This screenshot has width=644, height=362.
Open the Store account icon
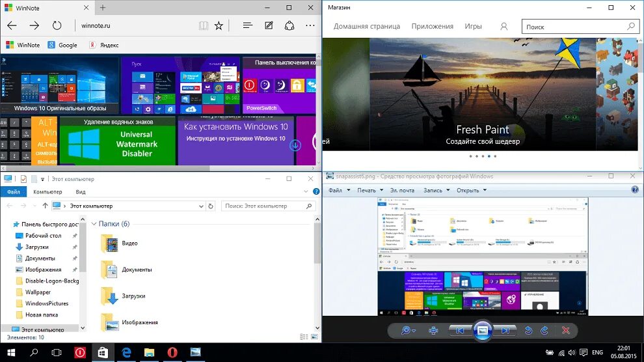pyautogui.click(x=504, y=26)
